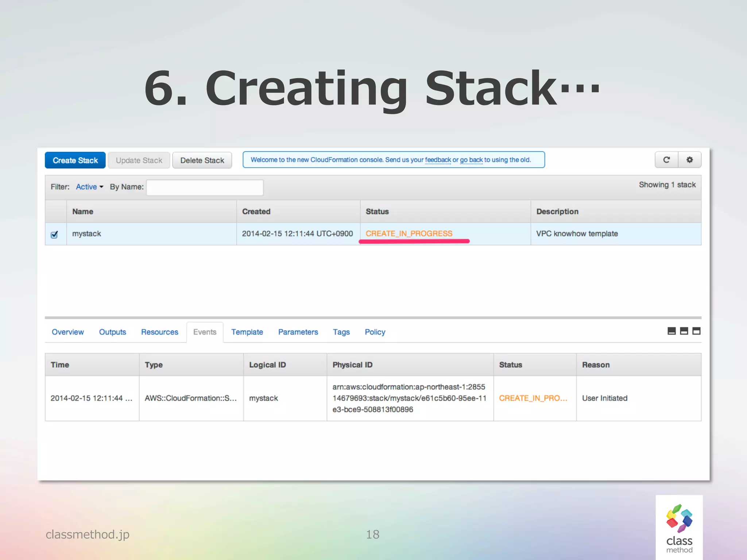Focus the By Name filter field
747x560 pixels.
[205, 187]
